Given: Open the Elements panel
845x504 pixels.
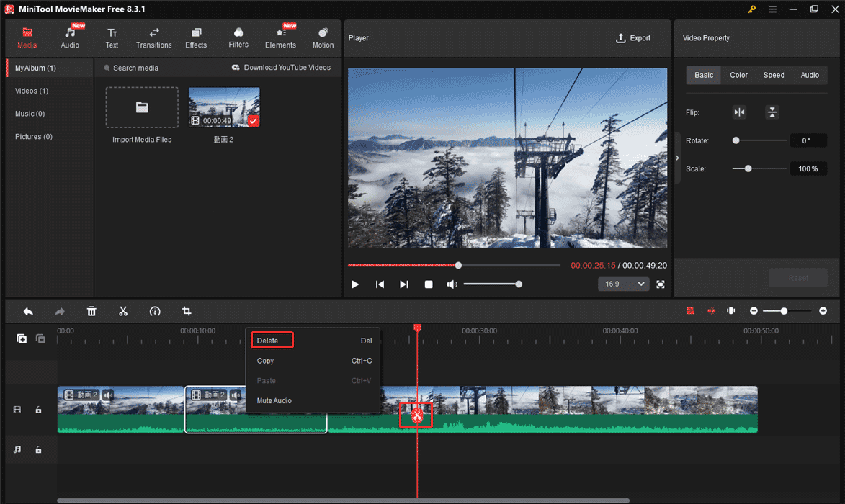Looking at the screenshot, I should coord(280,37).
